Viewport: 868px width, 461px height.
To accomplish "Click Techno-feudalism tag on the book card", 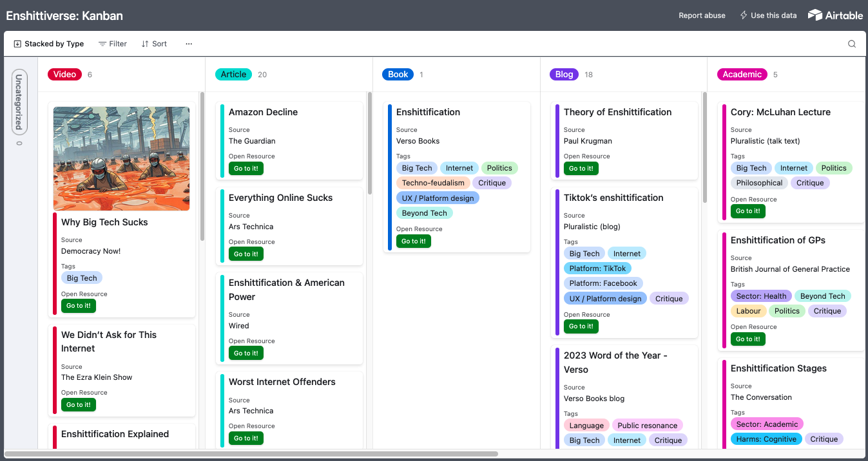I will [x=433, y=183].
